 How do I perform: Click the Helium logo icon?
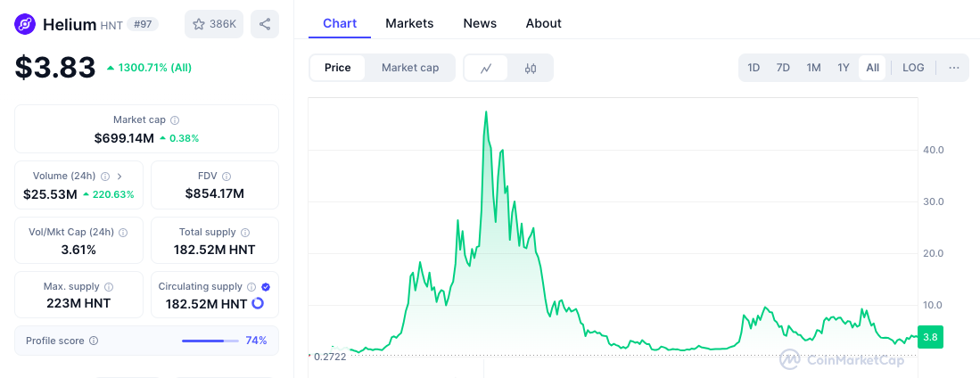click(26, 24)
